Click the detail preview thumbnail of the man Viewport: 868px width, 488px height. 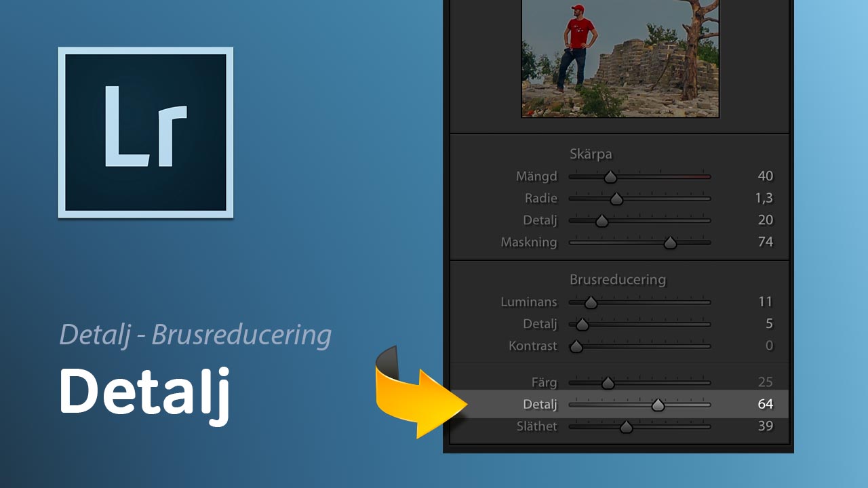click(x=620, y=58)
